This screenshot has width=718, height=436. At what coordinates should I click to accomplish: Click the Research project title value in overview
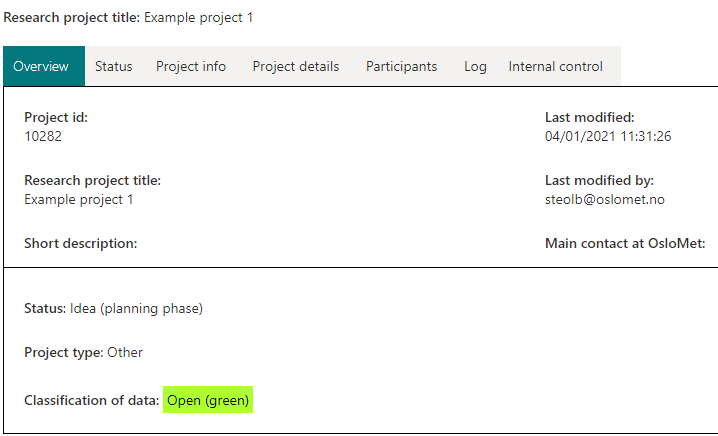click(x=79, y=200)
